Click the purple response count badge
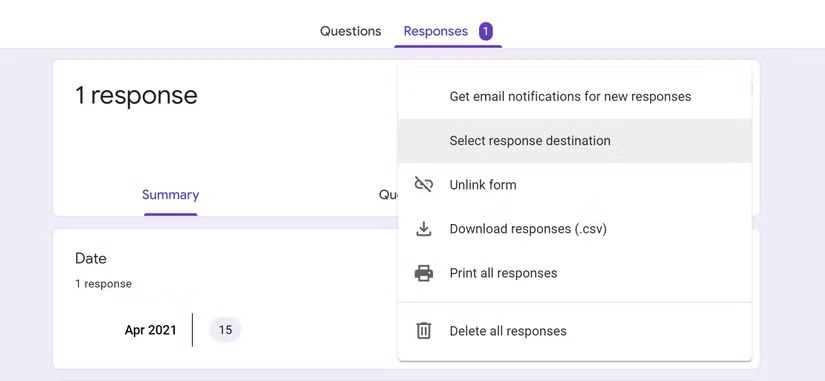 tap(486, 32)
